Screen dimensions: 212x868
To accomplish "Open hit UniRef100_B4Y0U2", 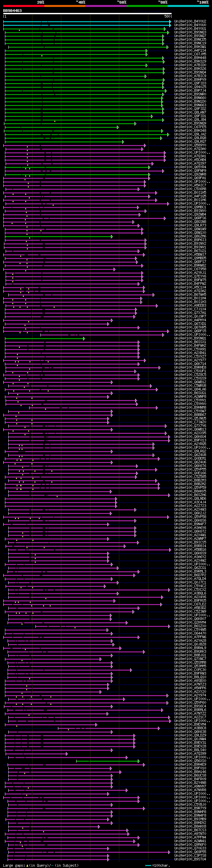I will click(x=190, y=22).
